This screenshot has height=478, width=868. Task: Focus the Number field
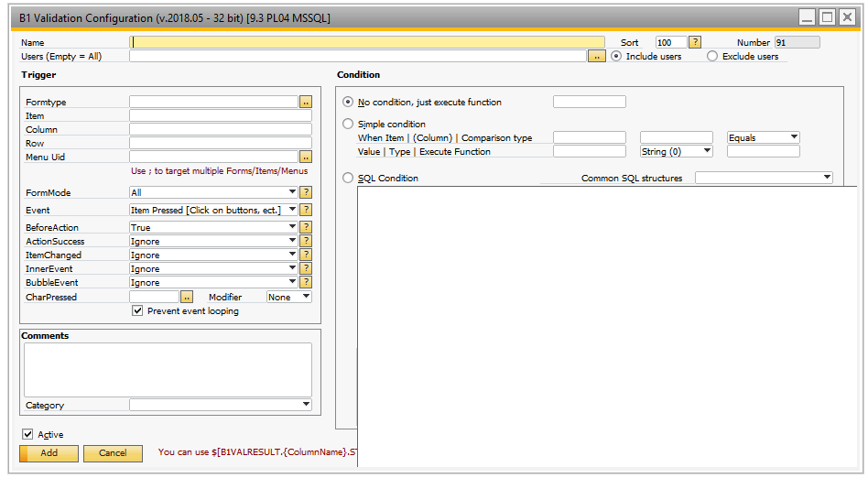point(797,42)
